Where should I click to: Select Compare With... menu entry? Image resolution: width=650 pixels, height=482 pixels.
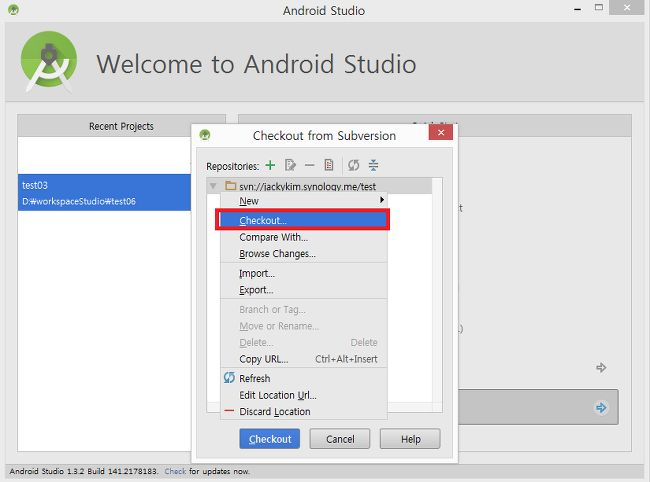pos(303,237)
